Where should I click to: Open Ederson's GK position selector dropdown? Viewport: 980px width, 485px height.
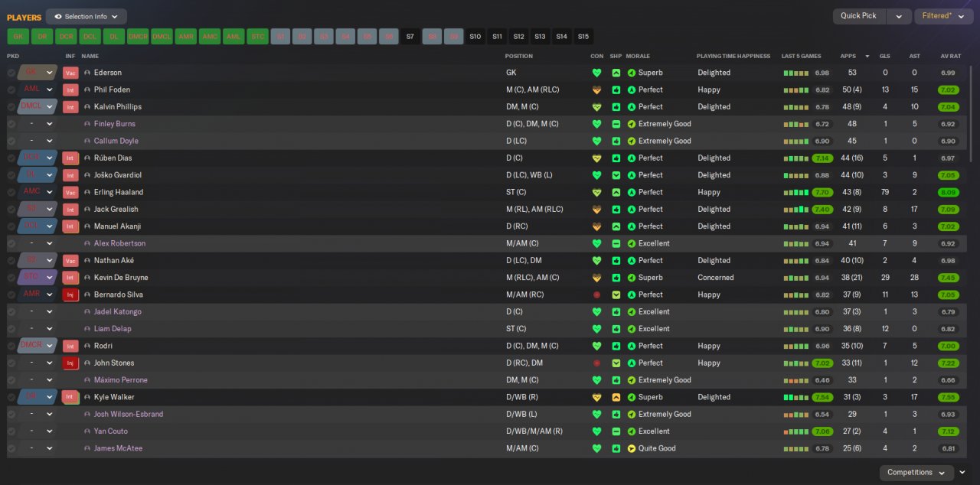(x=50, y=73)
